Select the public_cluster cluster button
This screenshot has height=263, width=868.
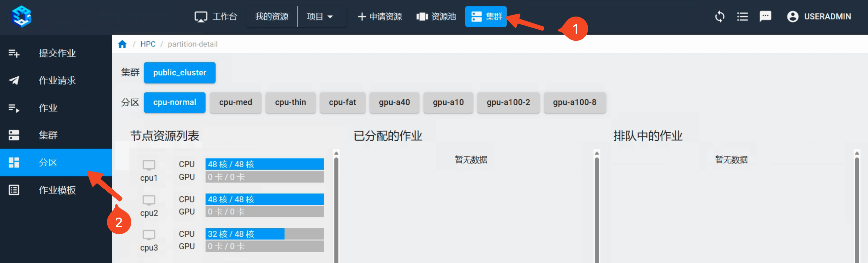[x=180, y=73]
